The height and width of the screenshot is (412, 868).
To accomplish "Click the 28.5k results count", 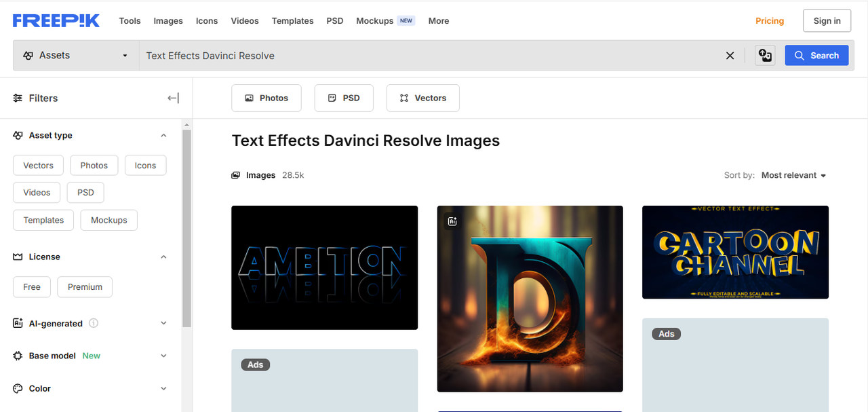I will point(293,175).
